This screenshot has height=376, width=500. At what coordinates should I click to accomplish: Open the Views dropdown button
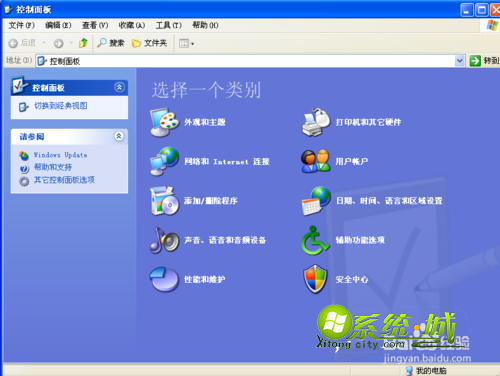[x=186, y=43]
